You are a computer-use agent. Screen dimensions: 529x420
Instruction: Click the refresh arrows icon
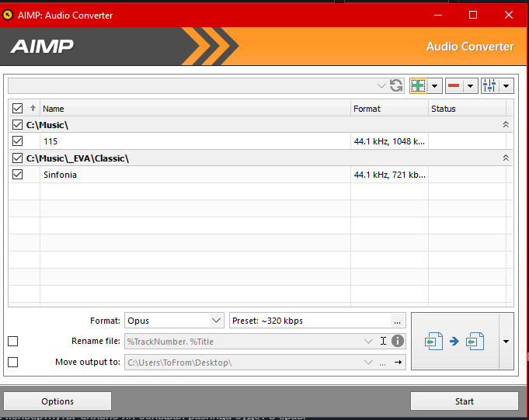coord(396,85)
